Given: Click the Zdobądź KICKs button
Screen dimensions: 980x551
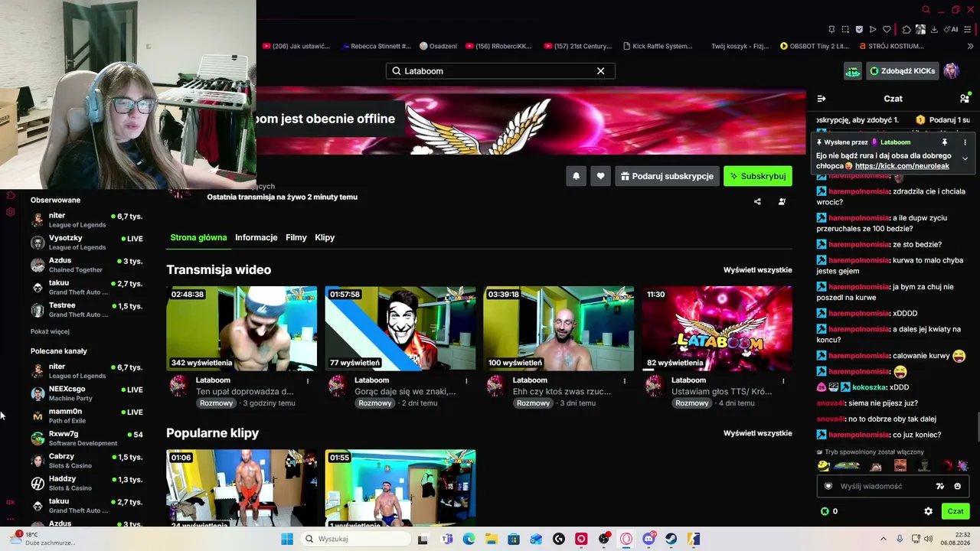Looking at the screenshot, I should coord(903,71).
